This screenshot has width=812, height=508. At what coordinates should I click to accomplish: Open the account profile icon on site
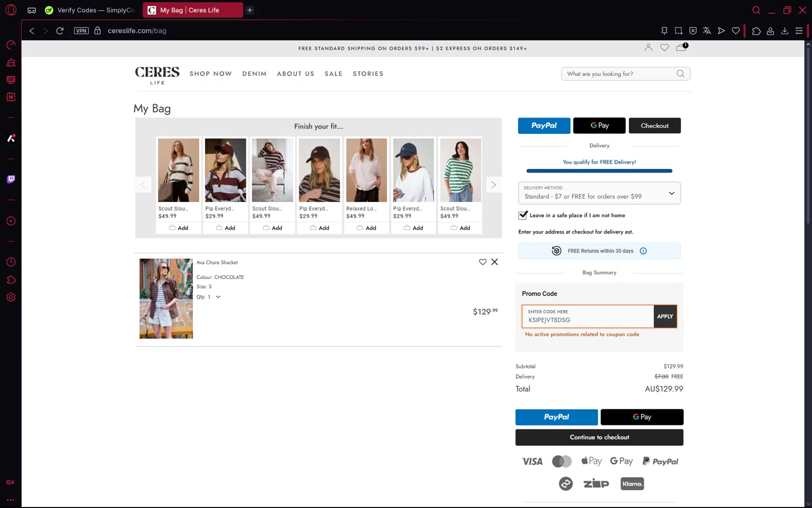[x=649, y=48]
